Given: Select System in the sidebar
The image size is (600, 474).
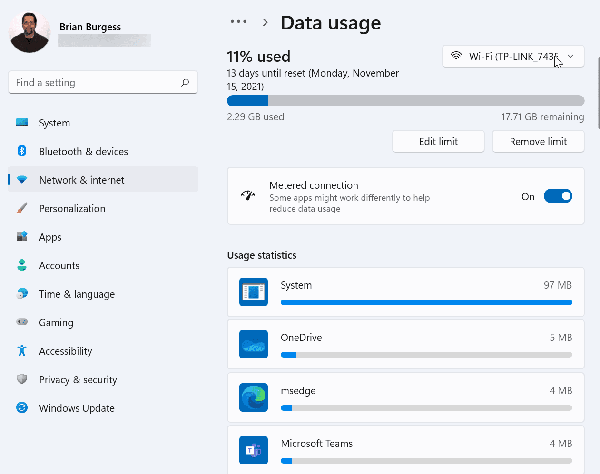Looking at the screenshot, I should (x=54, y=124).
